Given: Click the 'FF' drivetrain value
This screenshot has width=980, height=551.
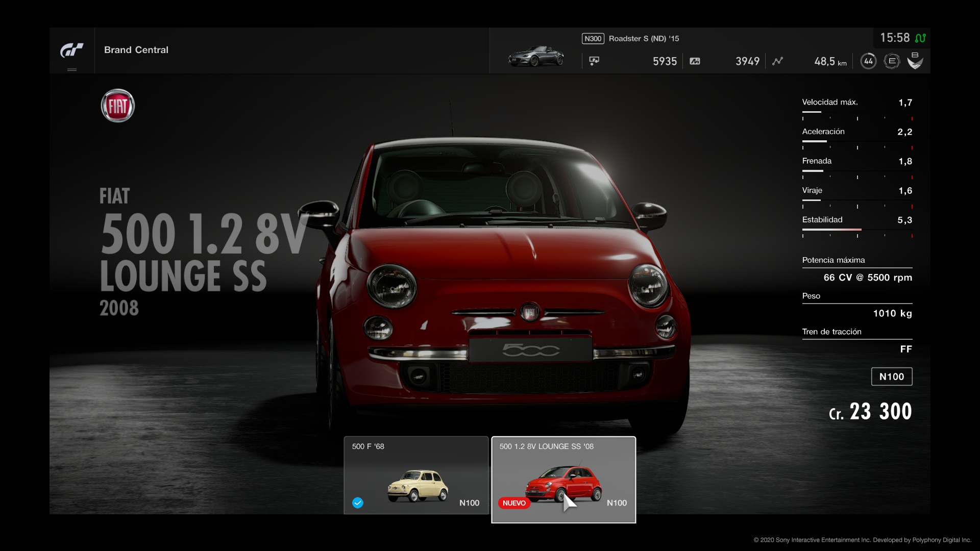Looking at the screenshot, I should (906, 349).
